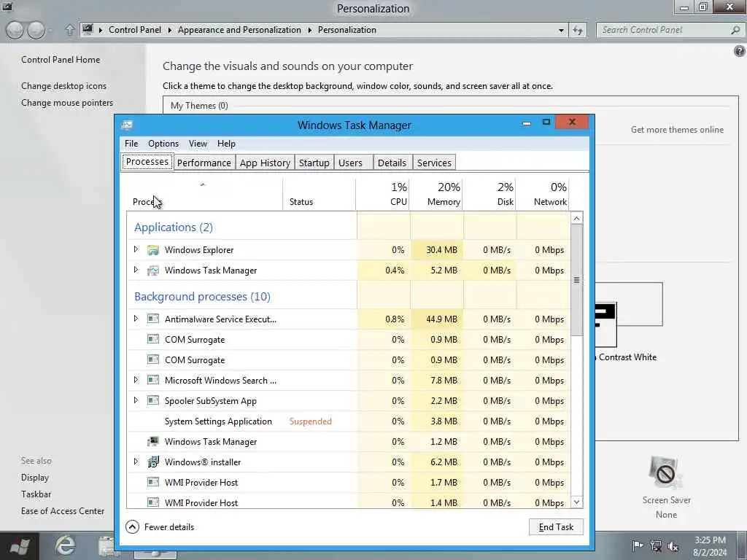This screenshot has width=747, height=560.
Task: Click the network tray icon
Action: click(656, 545)
